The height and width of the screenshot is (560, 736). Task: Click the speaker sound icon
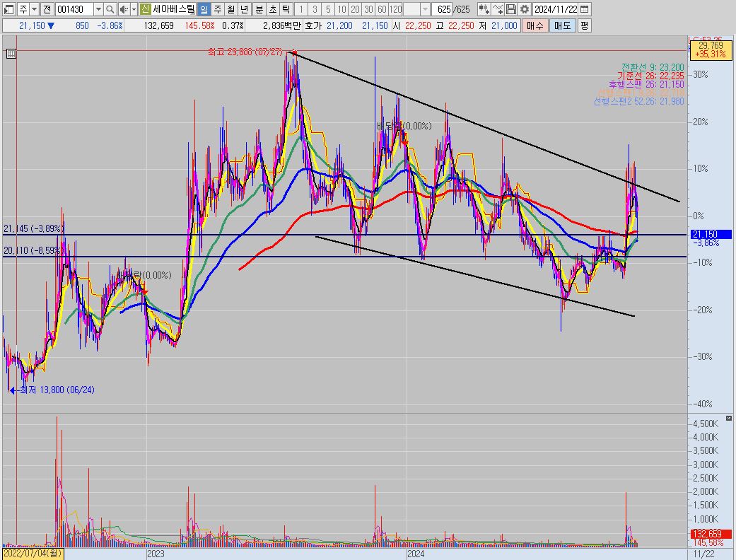point(124,9)
